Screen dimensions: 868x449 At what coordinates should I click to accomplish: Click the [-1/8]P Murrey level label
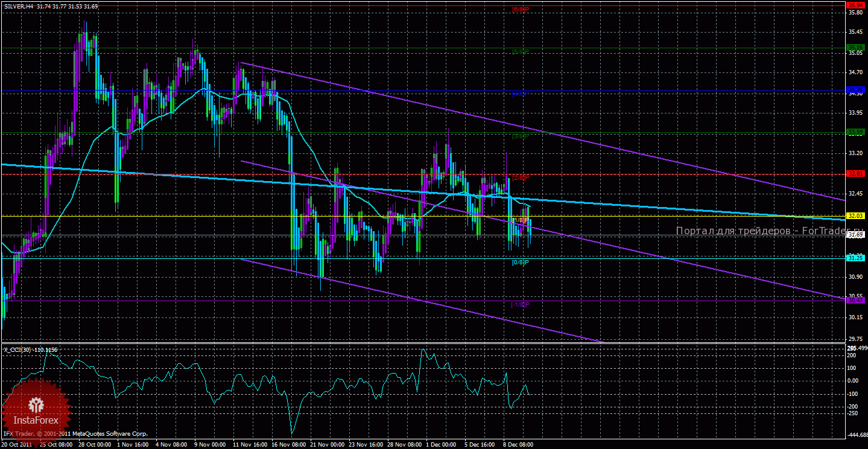coord(520,305)
